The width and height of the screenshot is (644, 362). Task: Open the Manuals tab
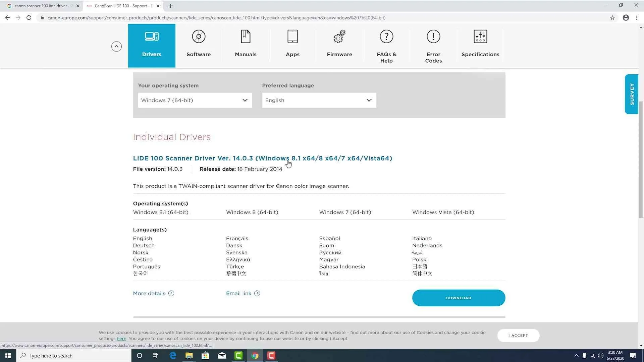(x=246, y=46)
